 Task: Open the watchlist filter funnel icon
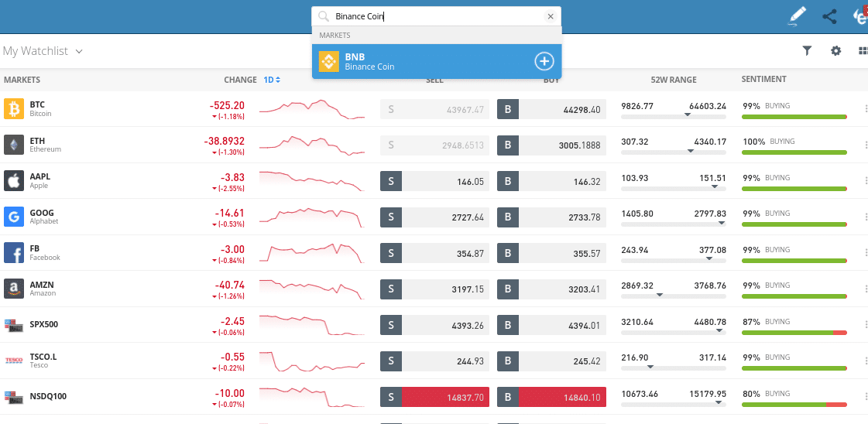pyautogui.click(x=807, y=51)
